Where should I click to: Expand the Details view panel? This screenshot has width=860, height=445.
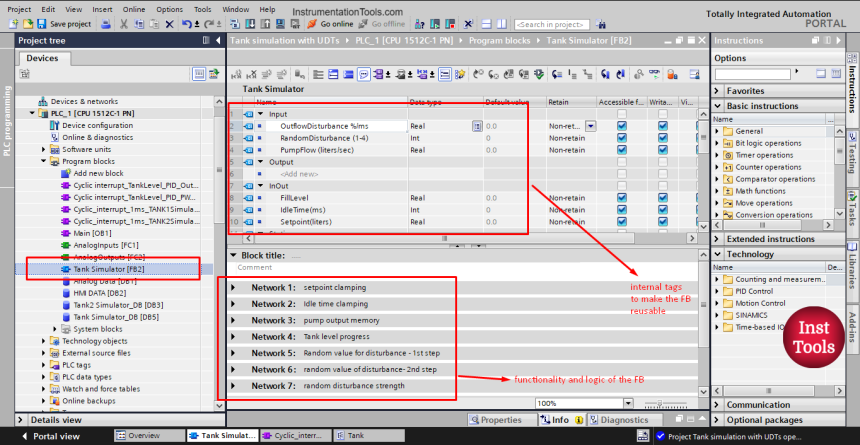coord(21,420)
